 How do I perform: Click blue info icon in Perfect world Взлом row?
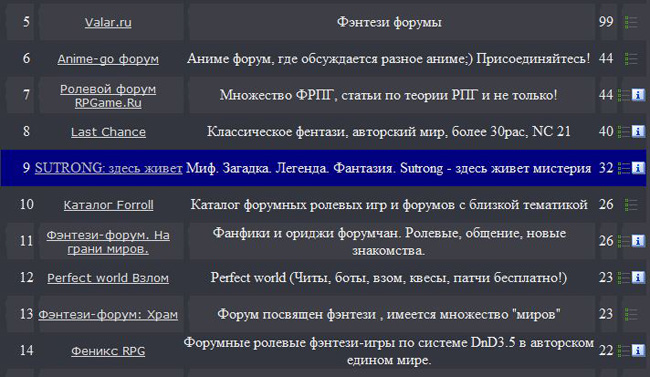coord(638,277)
